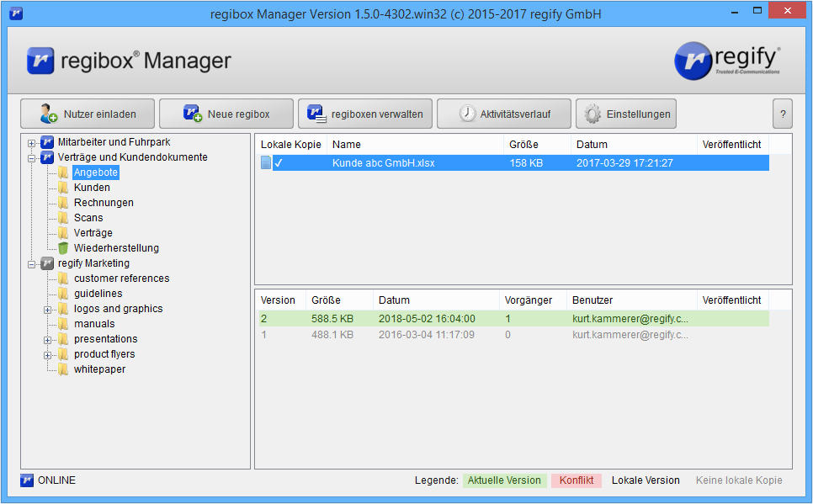Click the Vorgänger column header
Image resolution: width=813 pixels, height=504 pixels.
coord(533,300)
